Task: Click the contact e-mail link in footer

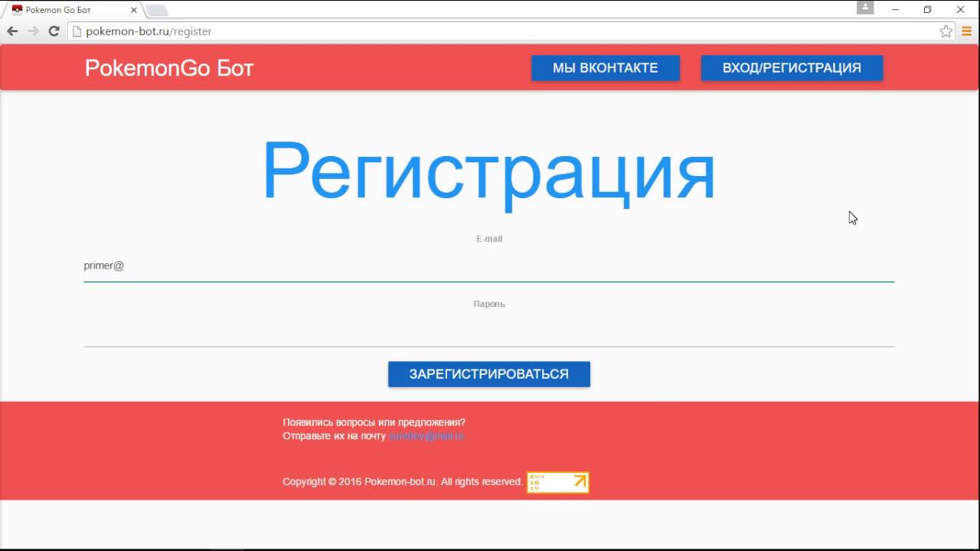Action: coord(426,436)
